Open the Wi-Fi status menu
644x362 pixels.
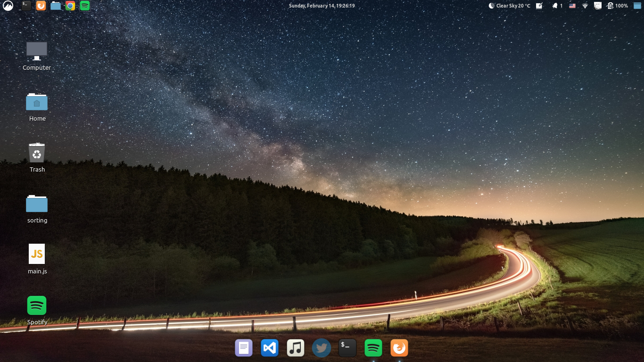pos(585,6)
